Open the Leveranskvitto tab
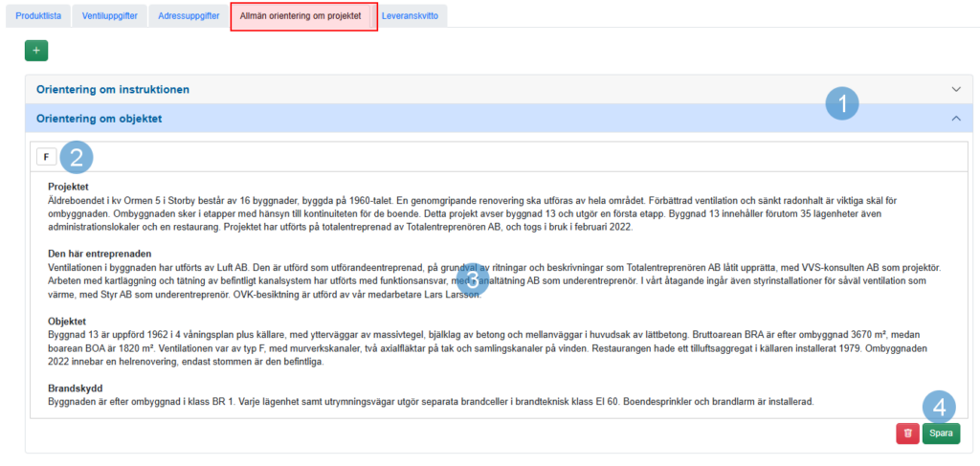 pos(410,16)
